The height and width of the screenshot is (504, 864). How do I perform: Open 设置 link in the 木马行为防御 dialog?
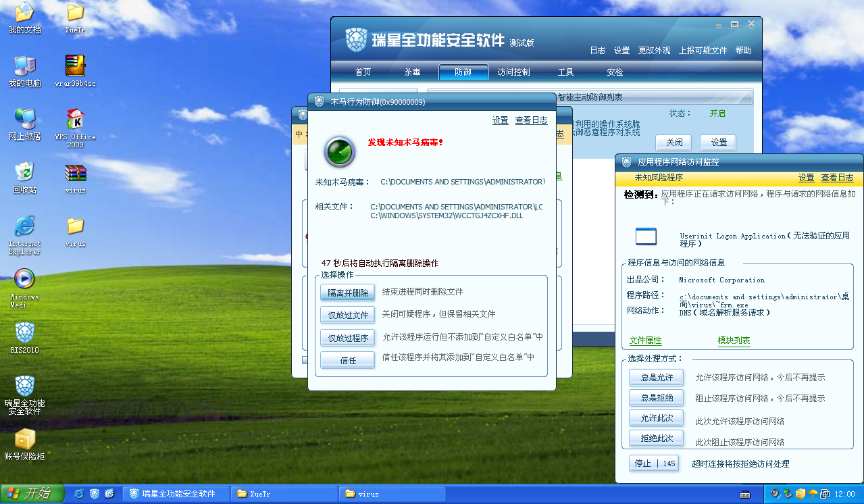coord(500,120)
